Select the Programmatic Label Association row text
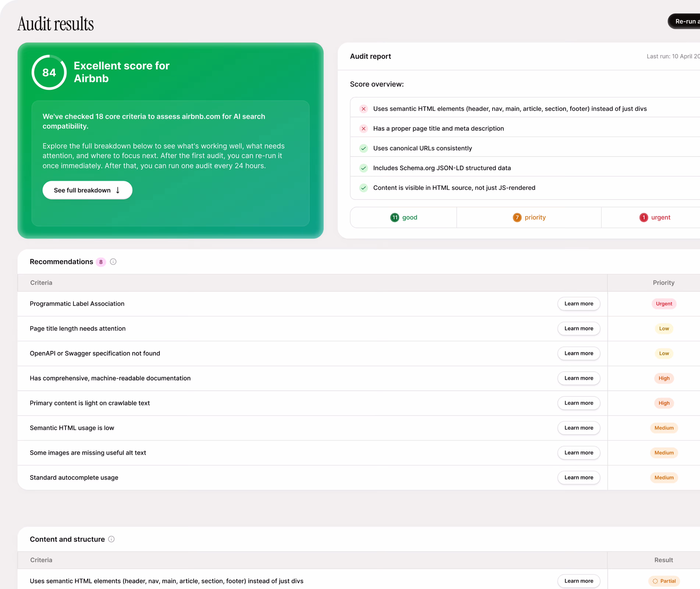 pyautogui.click(x=77, y=304)
